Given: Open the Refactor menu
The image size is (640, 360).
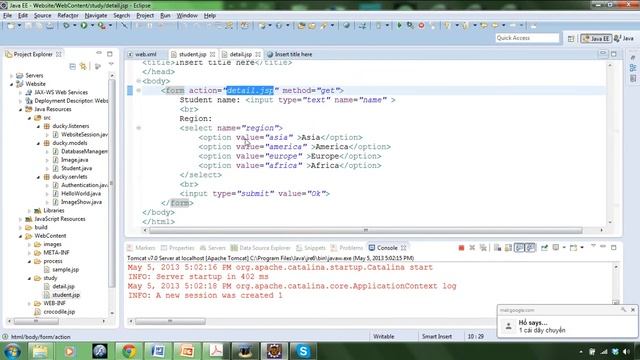Looking at the screenshot, I should click(x=68, y=16).
